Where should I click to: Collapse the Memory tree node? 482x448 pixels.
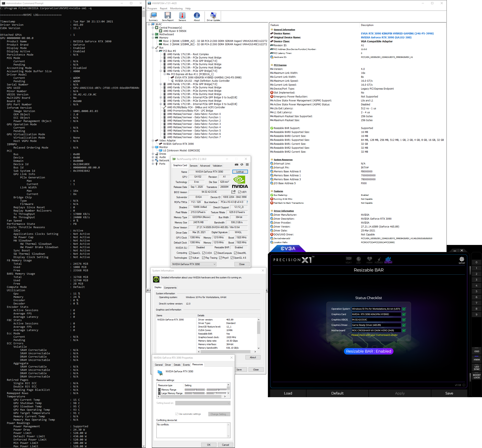[153, 38]
